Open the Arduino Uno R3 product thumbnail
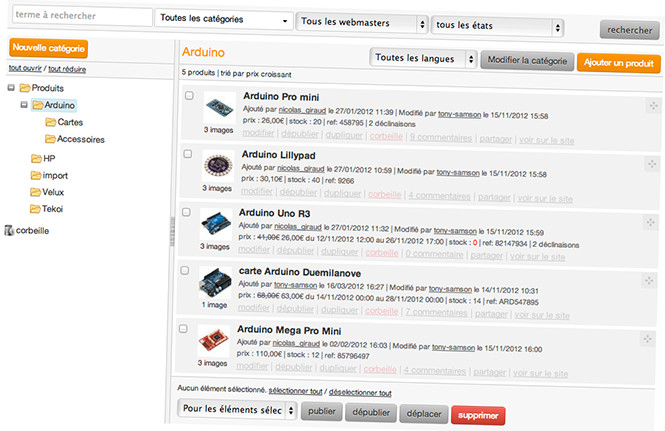 216,226
